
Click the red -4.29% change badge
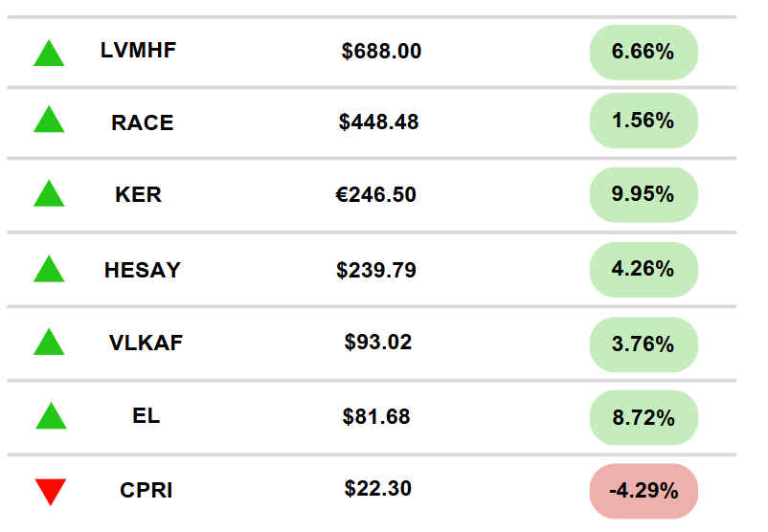(x=644, y=491)
